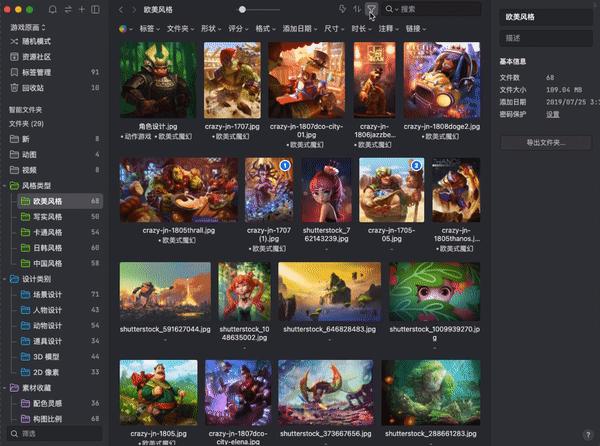Open the 链接 filter dropdown
The height and width of the screenshot is (446, 600).
click(416, 29)
